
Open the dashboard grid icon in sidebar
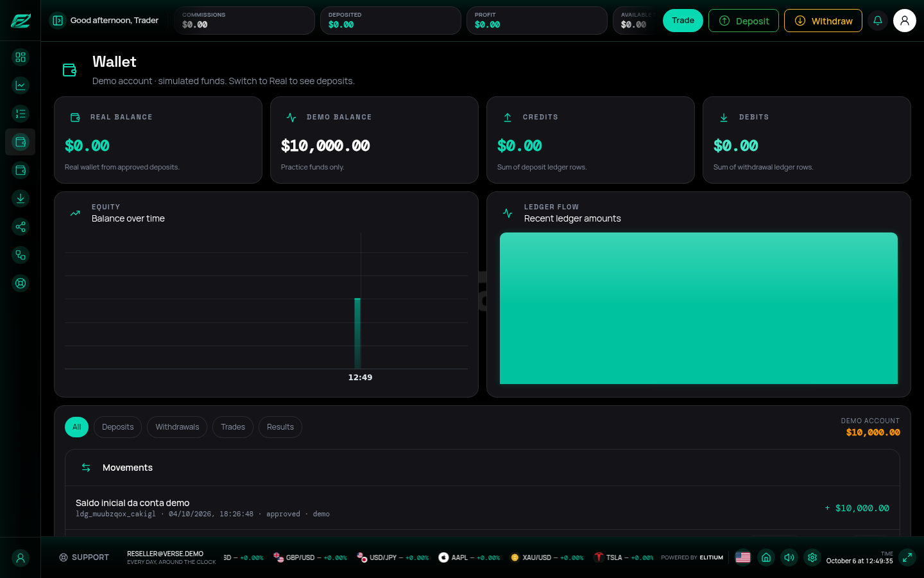click(21, 57)
